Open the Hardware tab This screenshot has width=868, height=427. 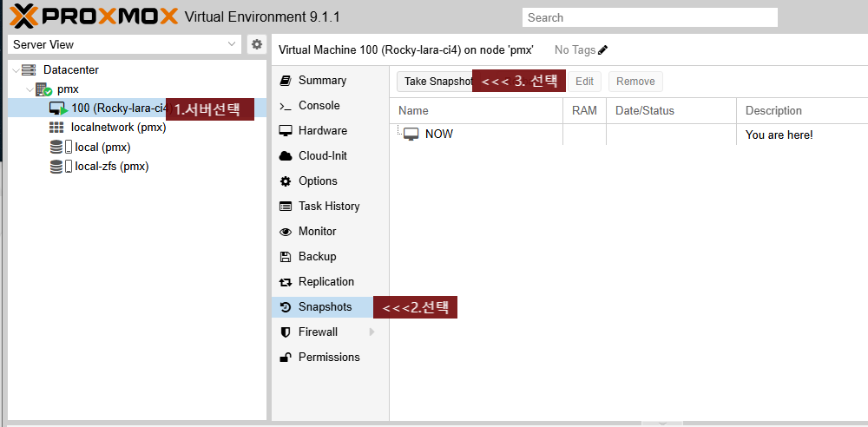click(331, 131)
